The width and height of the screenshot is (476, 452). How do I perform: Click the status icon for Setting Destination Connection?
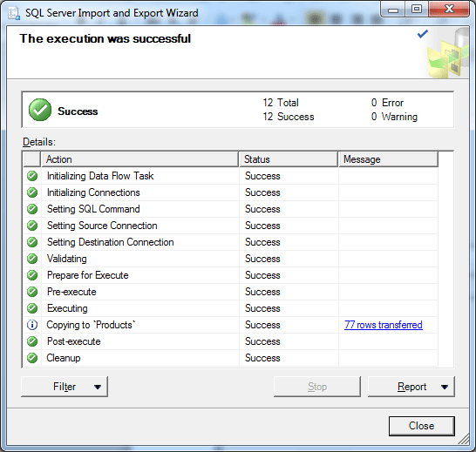[32, 242]
